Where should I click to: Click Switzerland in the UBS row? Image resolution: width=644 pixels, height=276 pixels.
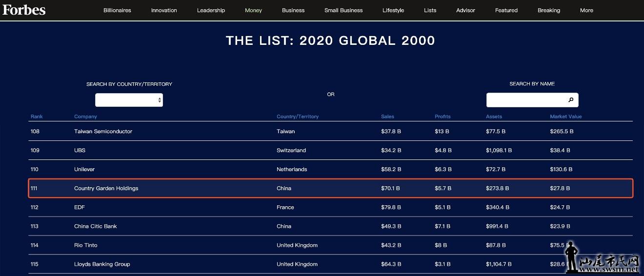pyautogui.click(x=291, y=150)
